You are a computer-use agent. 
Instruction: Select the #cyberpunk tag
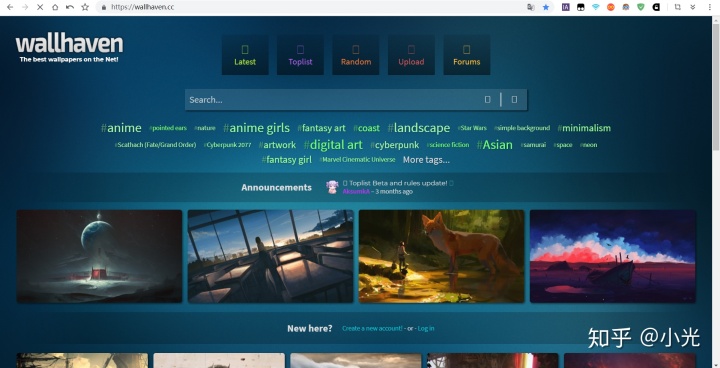[395, 145]
